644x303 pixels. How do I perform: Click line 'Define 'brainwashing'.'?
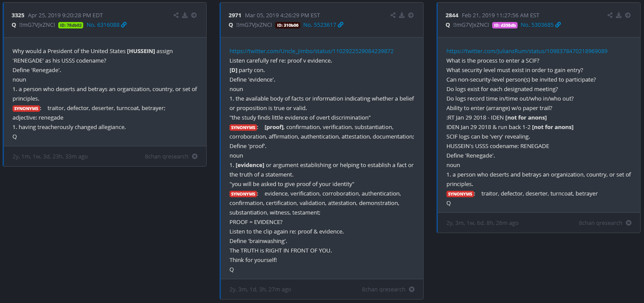[258, 241]
